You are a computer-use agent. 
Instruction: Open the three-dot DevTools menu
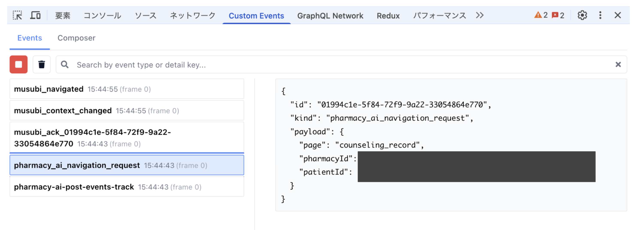pyautogui.click(x=600, y=15)
